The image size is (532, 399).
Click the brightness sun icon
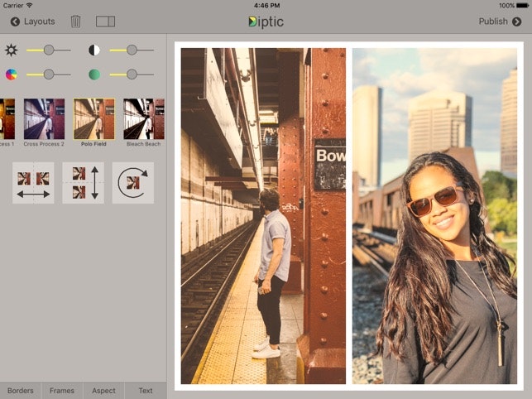click(x=11, y=50)
